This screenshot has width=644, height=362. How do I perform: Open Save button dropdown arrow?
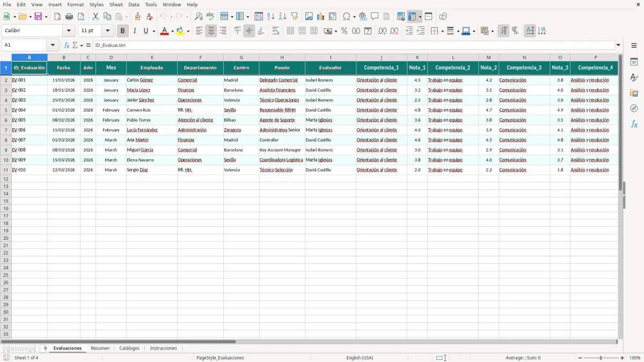click(46, 17)
